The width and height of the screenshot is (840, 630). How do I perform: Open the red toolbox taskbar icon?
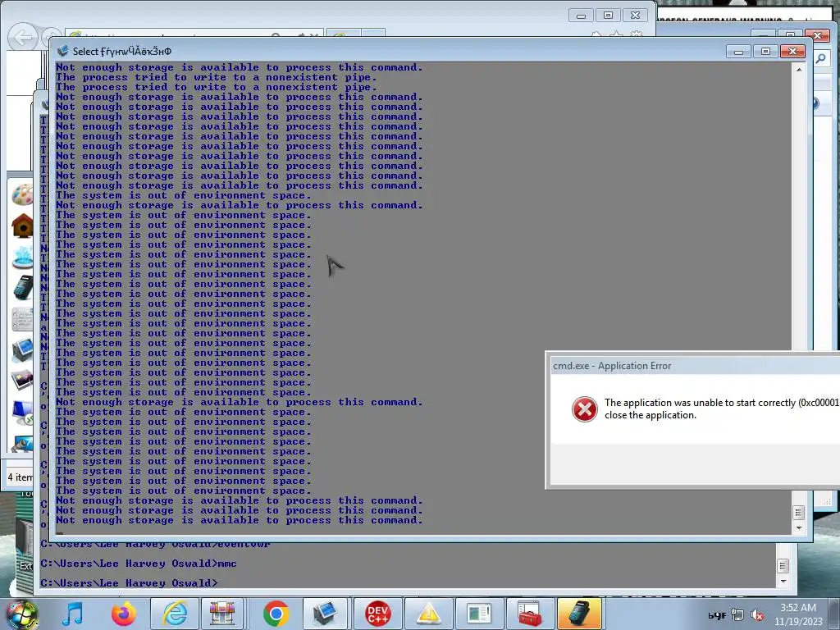click(x=530, y=614)
